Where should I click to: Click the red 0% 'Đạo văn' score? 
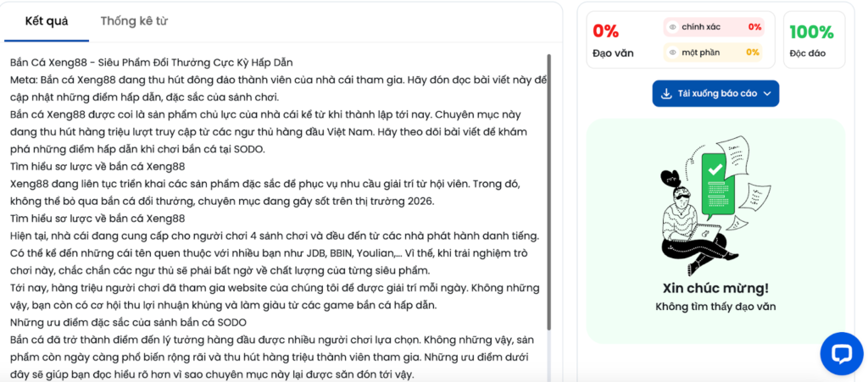coord(606,32)
